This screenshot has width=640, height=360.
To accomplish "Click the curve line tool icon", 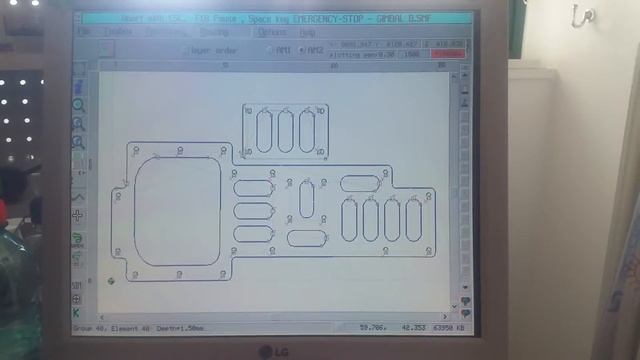I will (x=78, y=198).
